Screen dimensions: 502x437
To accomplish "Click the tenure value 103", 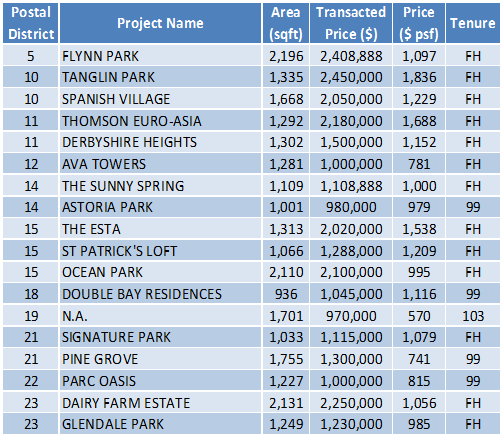I will pyautogui.click(x=473, y=316).
